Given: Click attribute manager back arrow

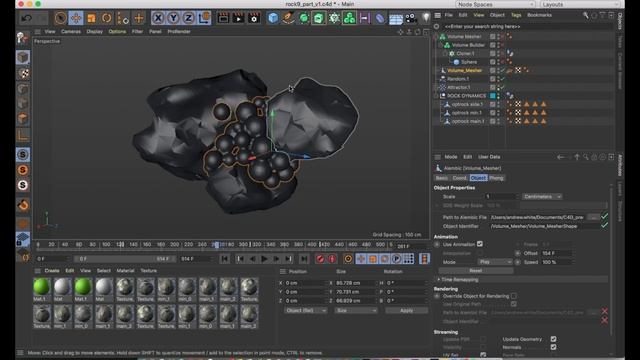Looking at the screenshot, I should pos(560,157).
